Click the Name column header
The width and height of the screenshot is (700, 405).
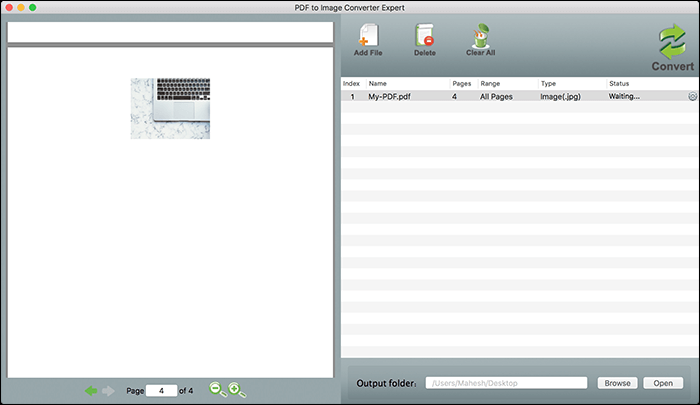[378, 83]
